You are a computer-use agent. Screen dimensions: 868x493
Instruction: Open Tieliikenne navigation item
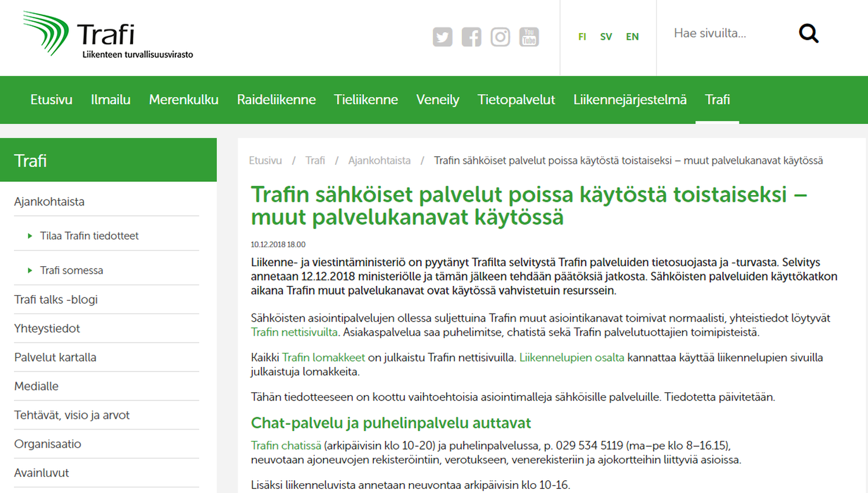point(366,100)
